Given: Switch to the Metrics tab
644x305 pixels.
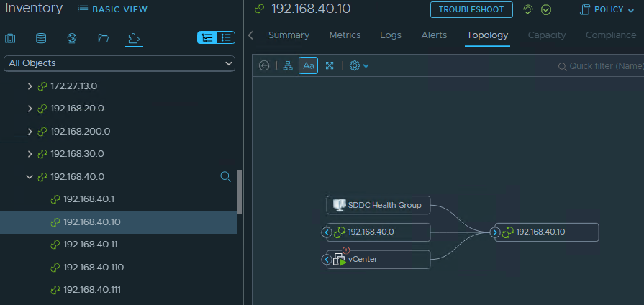Looking at the screenshot, I should point(345,35).
